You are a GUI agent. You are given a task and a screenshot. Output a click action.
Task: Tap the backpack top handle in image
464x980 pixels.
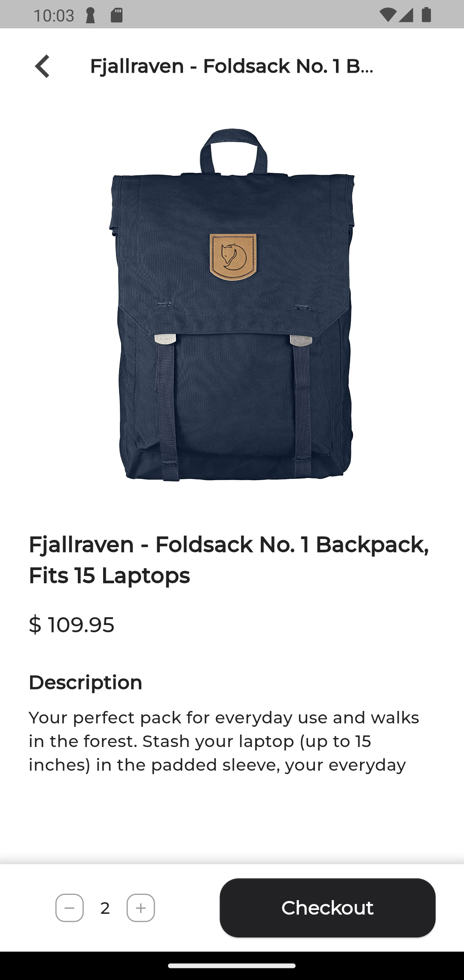coord(233,150)
